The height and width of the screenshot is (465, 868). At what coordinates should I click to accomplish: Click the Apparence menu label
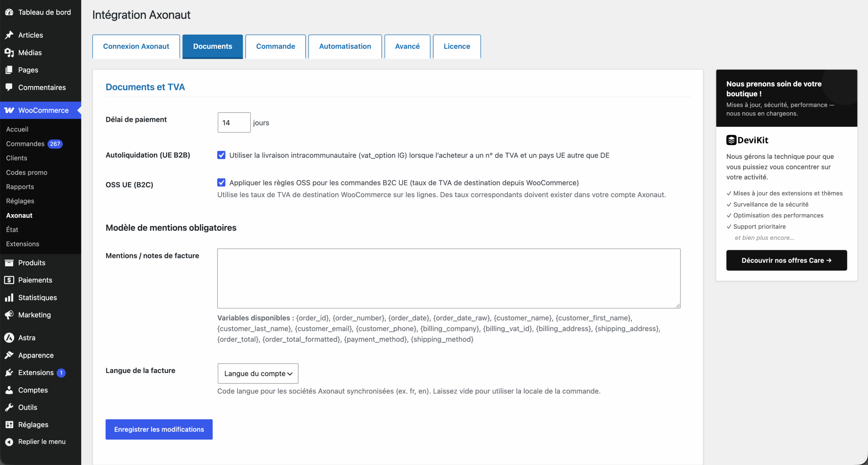(36, 355)
